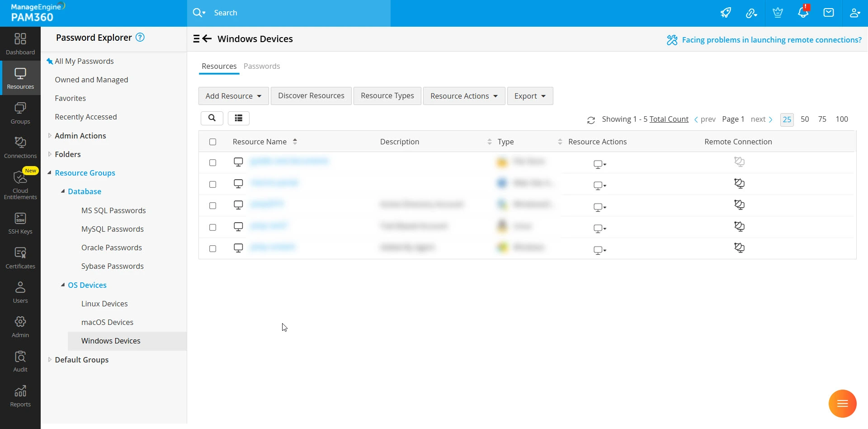Click the refresh icon near Showing 1 - 5
This screenshot has width=868, height=429.
tap(591, 119)
